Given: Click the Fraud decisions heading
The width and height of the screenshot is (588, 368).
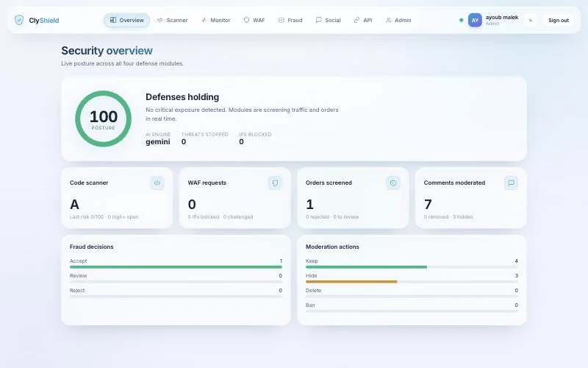Looking at the screenshot, I should click(91, 247).
